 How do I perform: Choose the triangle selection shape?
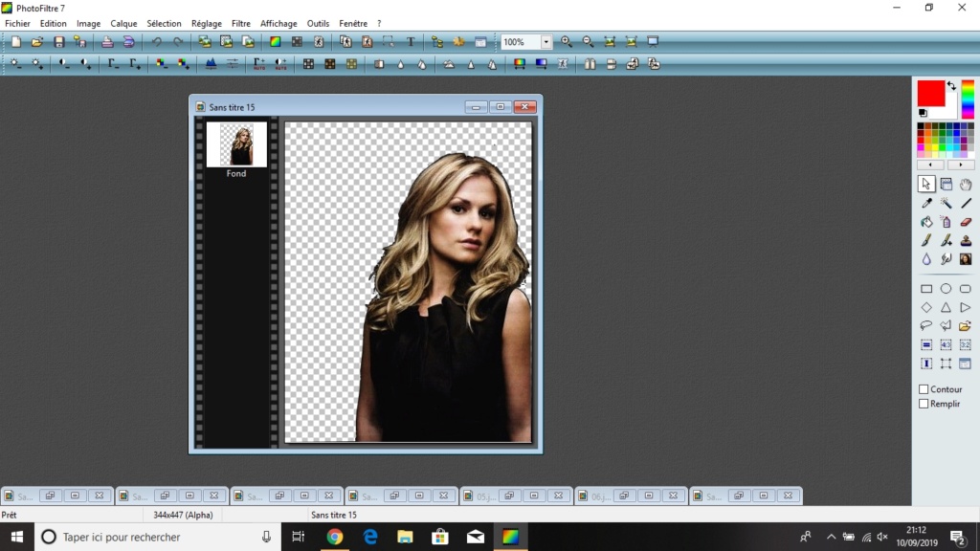click(x=946, y=307)
